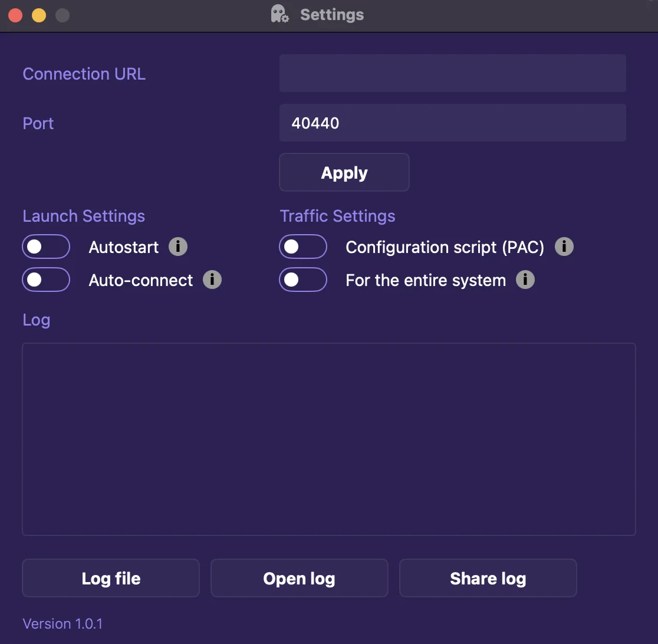
Task: Focus the Connection URL input field
Action: point(452,73)
